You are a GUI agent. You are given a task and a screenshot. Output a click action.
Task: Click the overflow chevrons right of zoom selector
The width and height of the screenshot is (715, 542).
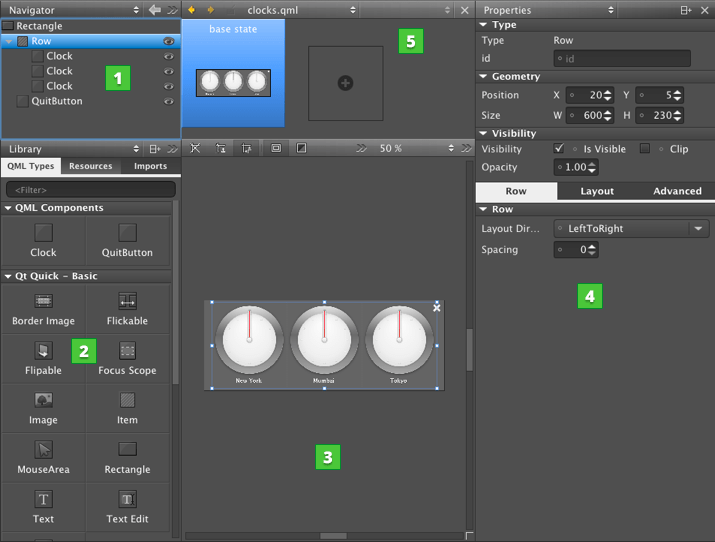click(x=466, y=148)
